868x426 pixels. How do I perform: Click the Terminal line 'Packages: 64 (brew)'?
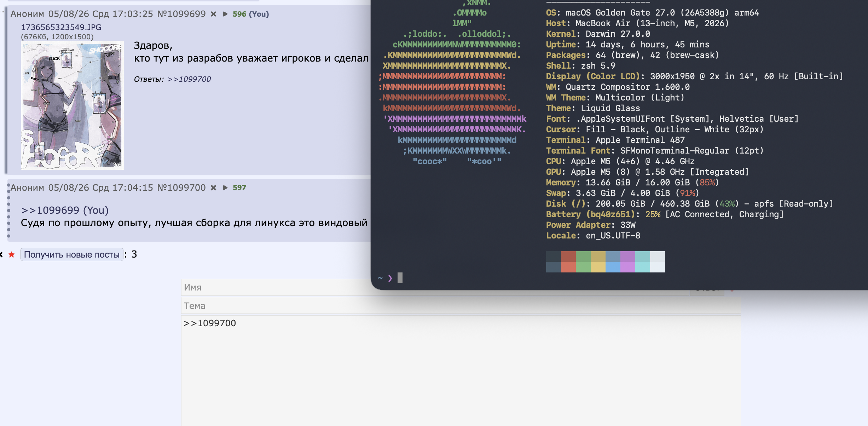[x=633, y=55]
